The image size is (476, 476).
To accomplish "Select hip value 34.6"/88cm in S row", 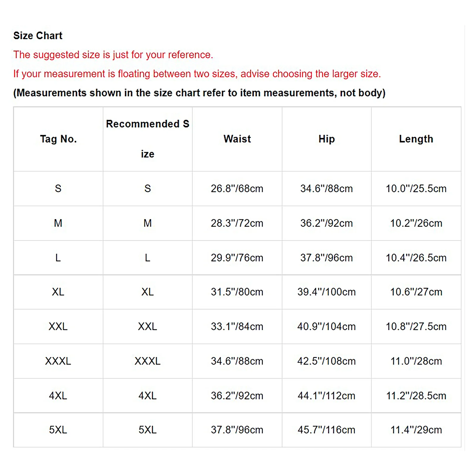I will (327, 189).
